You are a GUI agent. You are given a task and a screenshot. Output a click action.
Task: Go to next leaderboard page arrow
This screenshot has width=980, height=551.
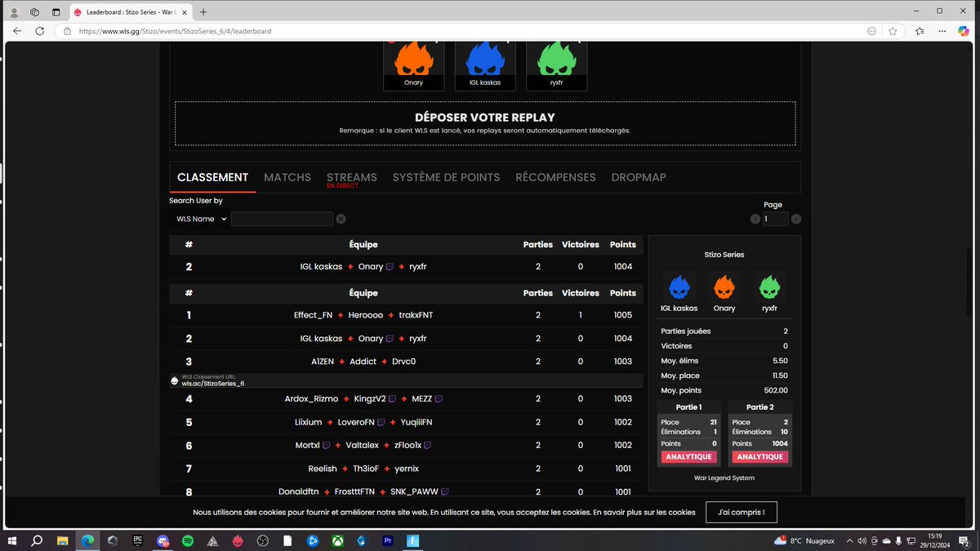pos(796,219)
